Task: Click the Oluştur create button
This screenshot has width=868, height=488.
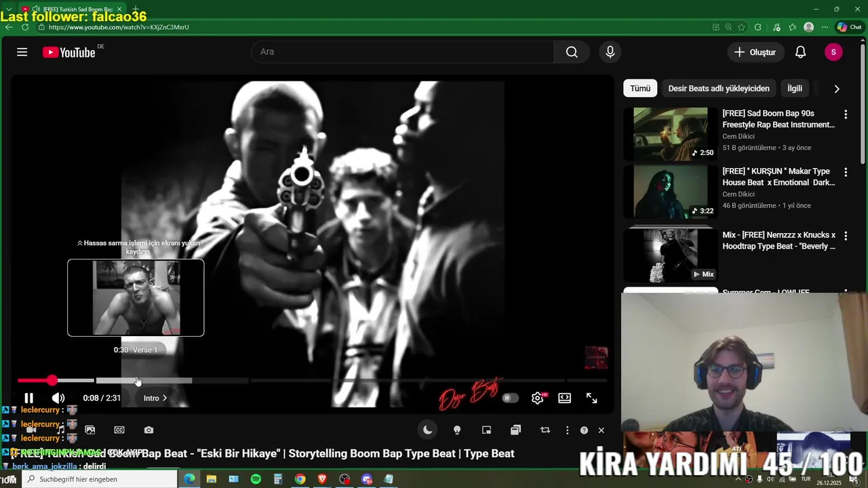Action: point(755,52)
